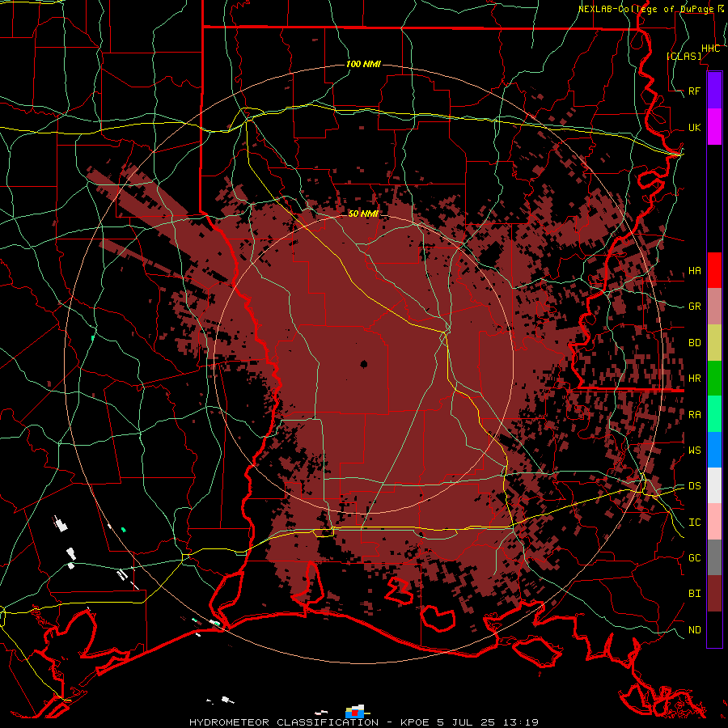Viewport: 728px width, 728px height.
Task: Pick the RA light-green legend swatch
Action: pos(714,414)
